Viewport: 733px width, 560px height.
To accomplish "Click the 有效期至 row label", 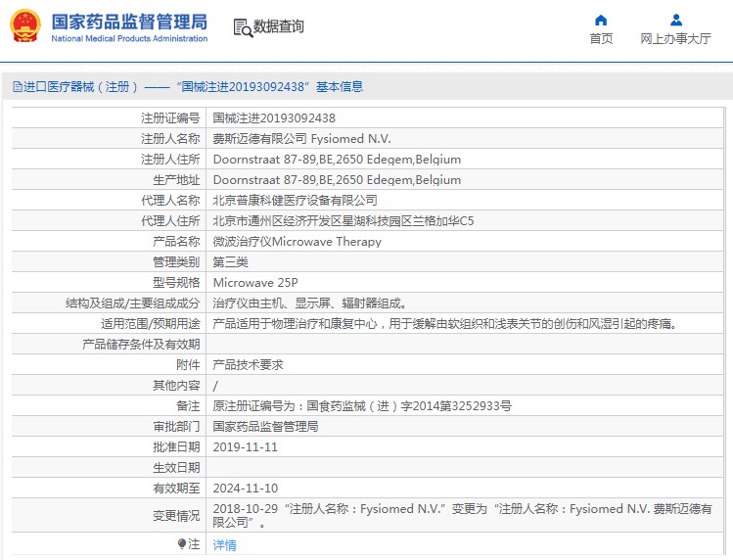I will 176,489.
